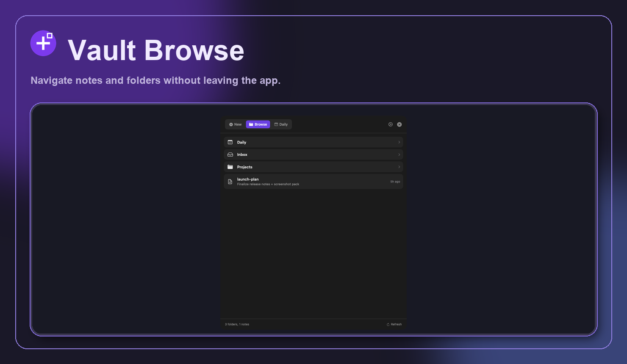Click the document icon on launch-plan note
Screen dimensions: 627x364
[230, 181]
